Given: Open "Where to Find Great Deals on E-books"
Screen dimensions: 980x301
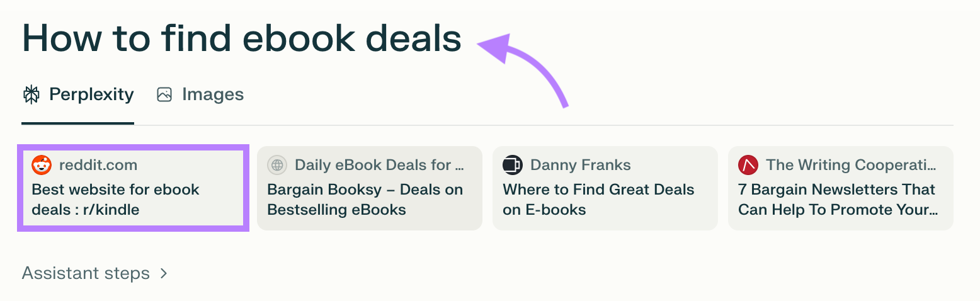Looking at the screenshot, I should click(598, 200).
